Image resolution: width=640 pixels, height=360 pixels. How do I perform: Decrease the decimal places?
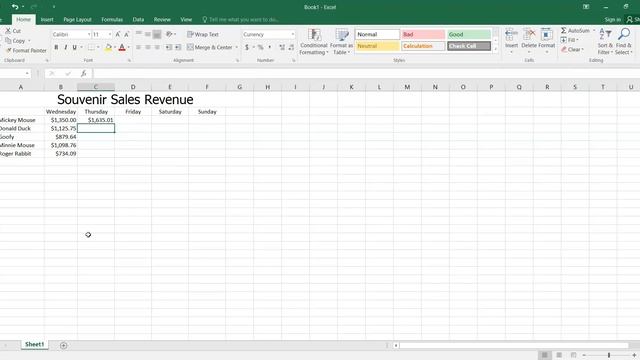[291, 47]
